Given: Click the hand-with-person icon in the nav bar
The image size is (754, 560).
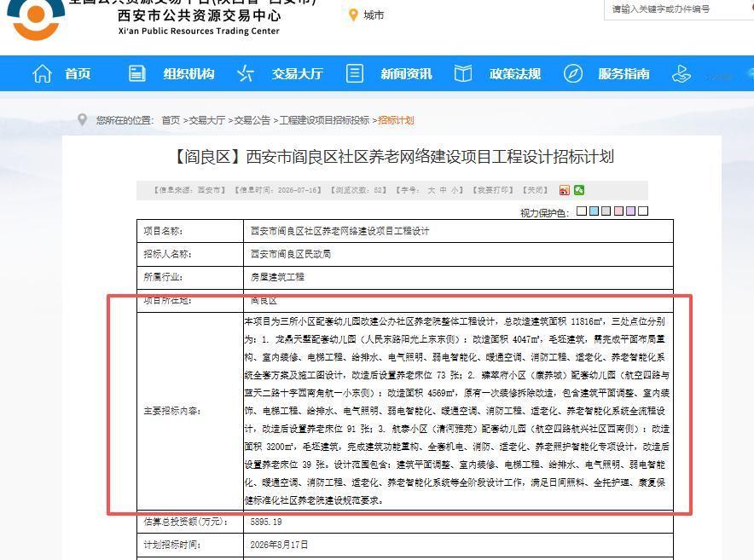Looking at the screenshot, I should [681, 73].
